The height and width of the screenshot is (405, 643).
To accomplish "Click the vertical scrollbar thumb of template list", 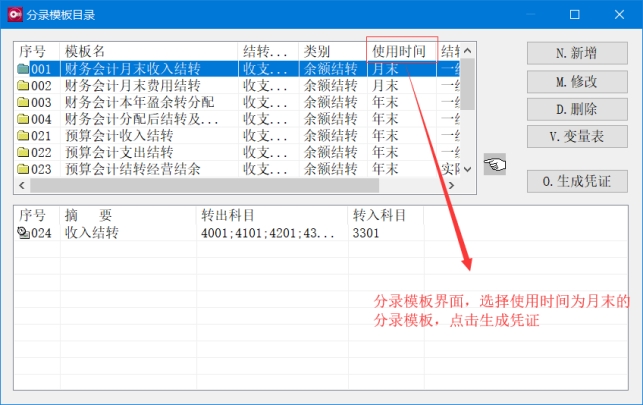I will [x=467, y=84].
